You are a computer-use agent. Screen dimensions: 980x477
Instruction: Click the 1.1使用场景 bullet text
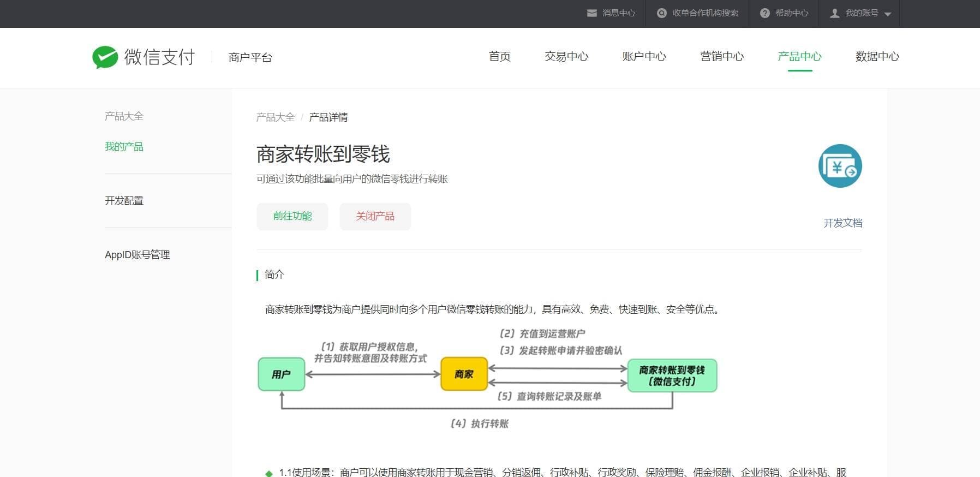click(562, 472)
